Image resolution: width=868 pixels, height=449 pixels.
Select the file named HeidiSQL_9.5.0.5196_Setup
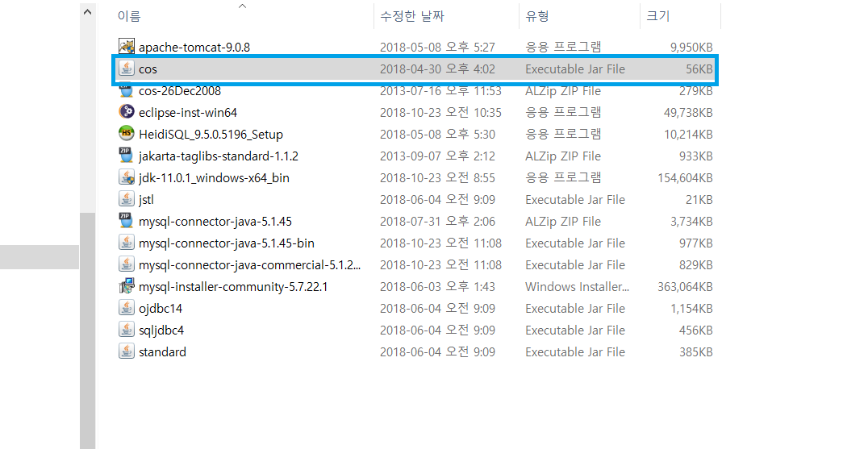[211, 135]
